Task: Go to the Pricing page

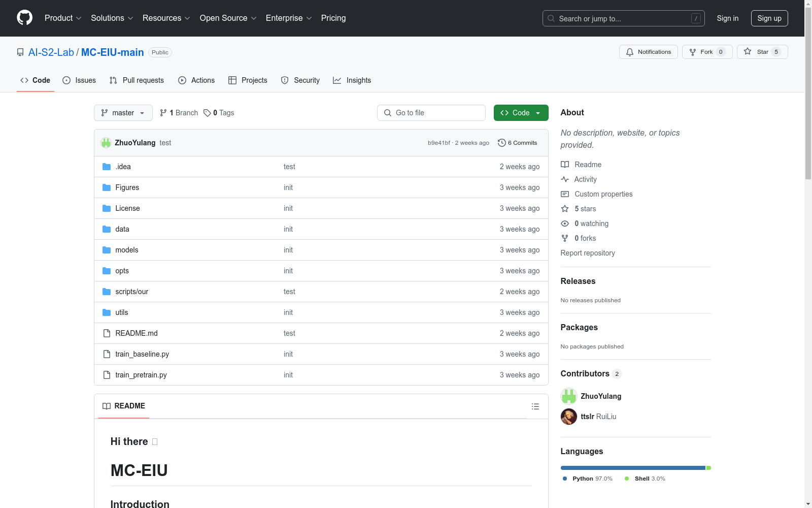Action: point(333,18)
